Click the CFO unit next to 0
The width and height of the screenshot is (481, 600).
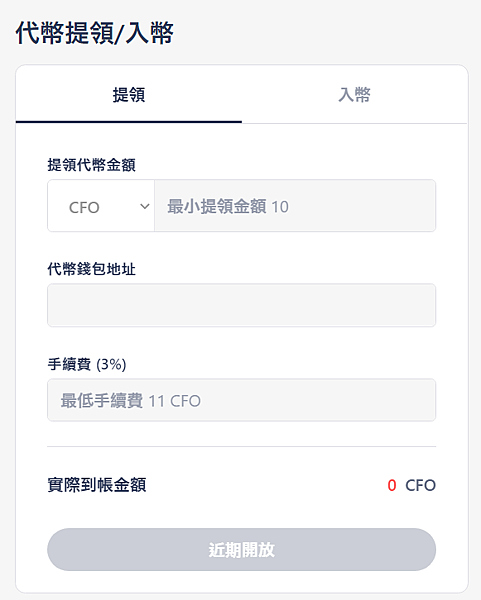pos(420,485)
